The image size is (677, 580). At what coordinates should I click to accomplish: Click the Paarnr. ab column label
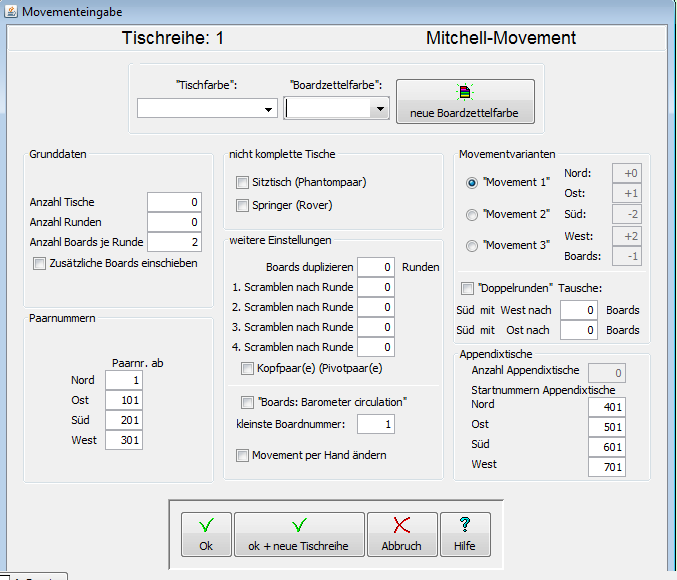[138, 363]
